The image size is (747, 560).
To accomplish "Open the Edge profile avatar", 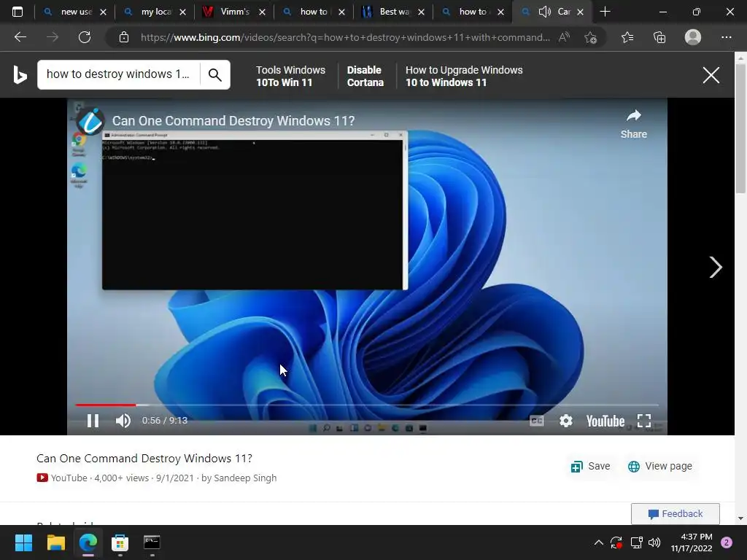I will point(693,37).
